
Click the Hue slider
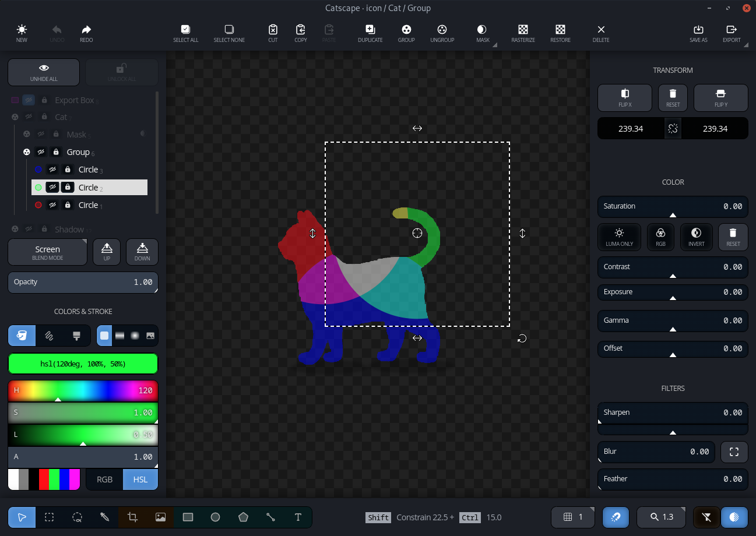83,391
